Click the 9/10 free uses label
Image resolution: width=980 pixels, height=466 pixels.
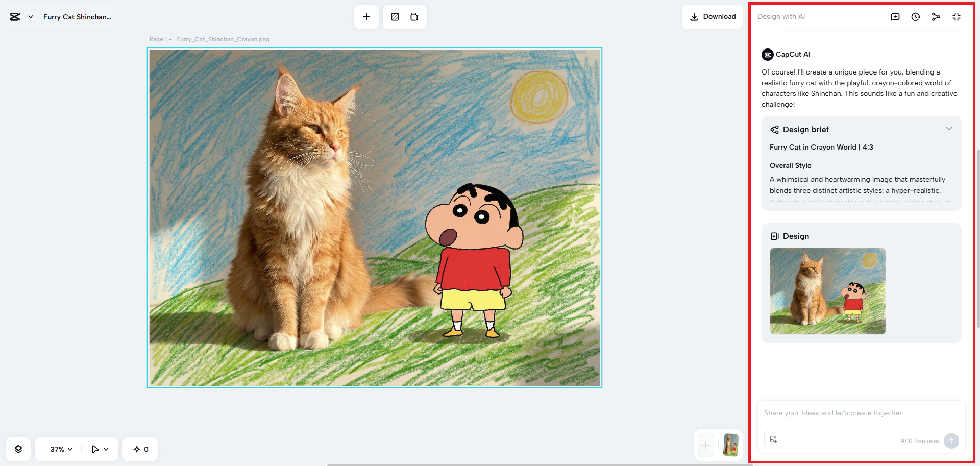(x=920, y=441)
